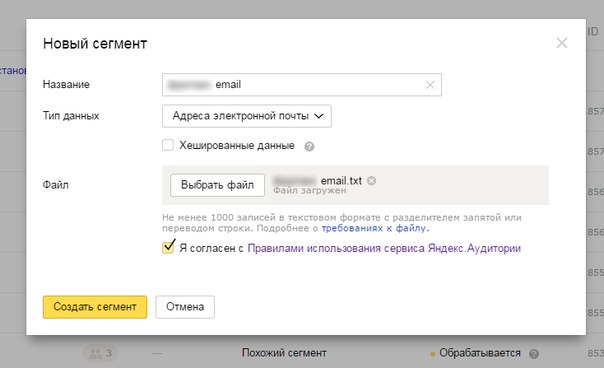Select the Похожий сегмент row text
This screenshot has height=368, width=604.
[284, 353]
